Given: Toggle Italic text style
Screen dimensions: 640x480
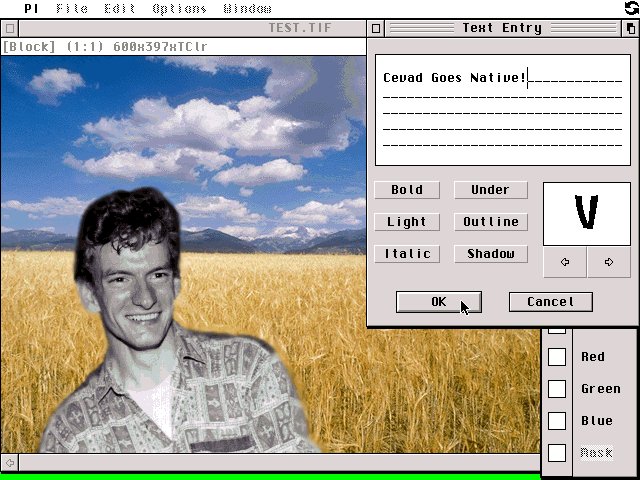Looking at the screenshot, I should click(x=407, y=254).
